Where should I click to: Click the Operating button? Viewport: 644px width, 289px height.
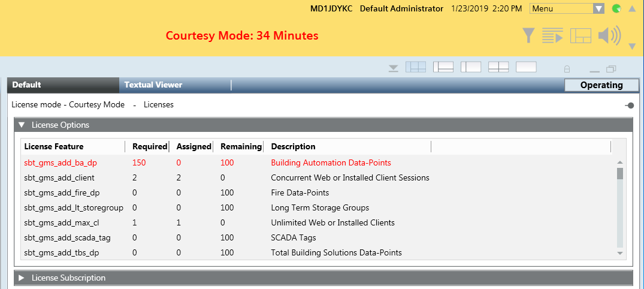point(601,85)
